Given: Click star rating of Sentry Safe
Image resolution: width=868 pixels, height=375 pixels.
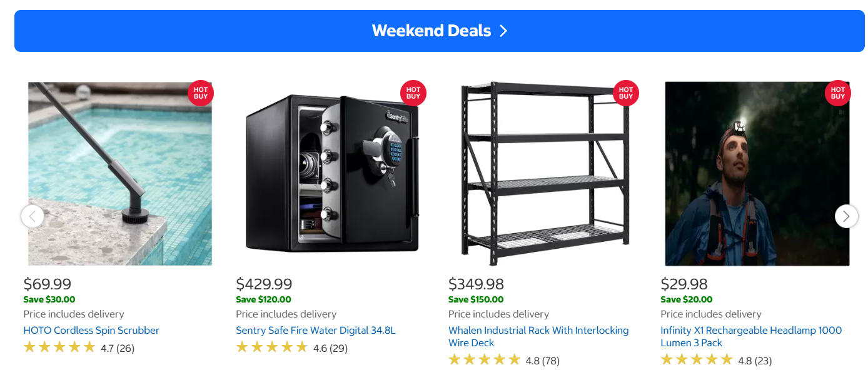Looking at the screenshot, I should click(x=272, y=347).
